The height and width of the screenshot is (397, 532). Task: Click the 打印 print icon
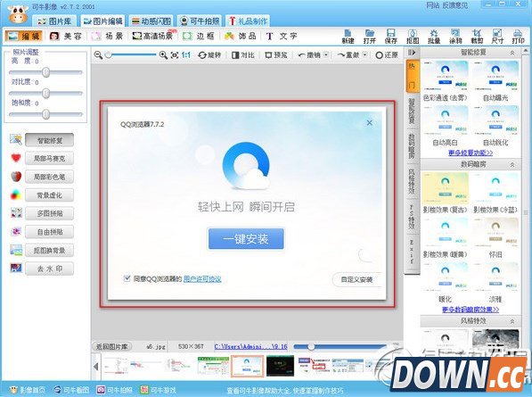[518, 37]
